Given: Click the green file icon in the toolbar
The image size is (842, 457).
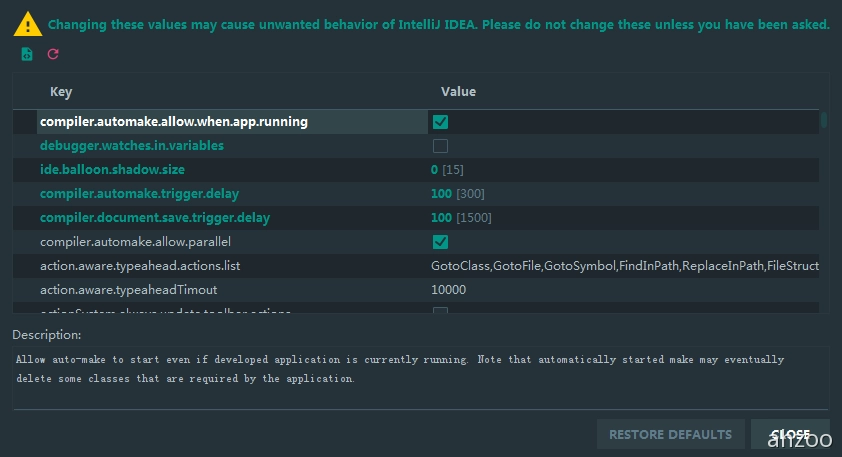Looking at the screenshot, I should click(27, 54).
